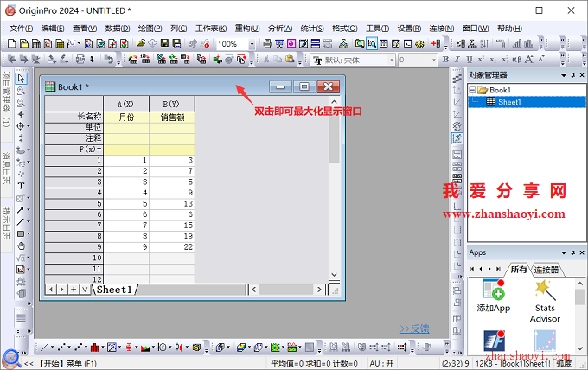Select row header 5 in worksheet
The image size is (588, 370).
[x=73, y=203]
